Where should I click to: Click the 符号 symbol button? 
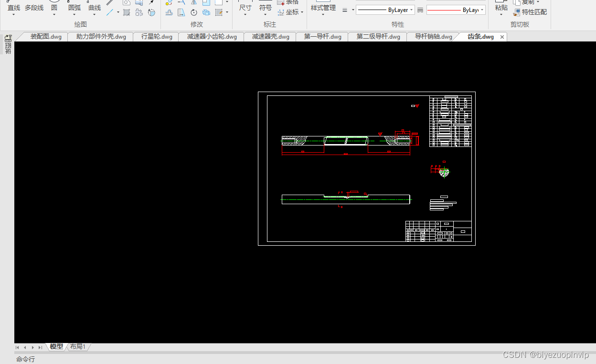pos(266,8)
